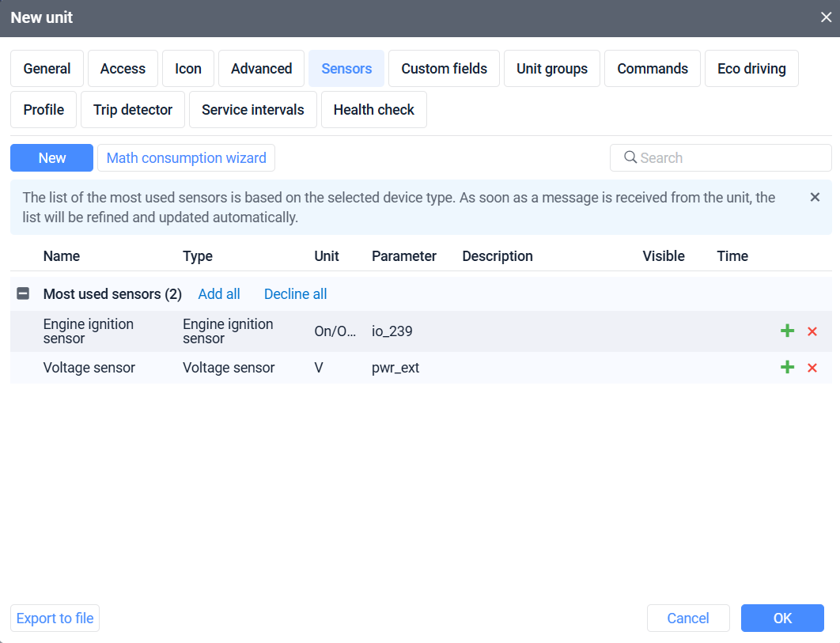Collapse the Most used sensors group
The height and width of the screenshot is (643, 840).
click(24, 294)
